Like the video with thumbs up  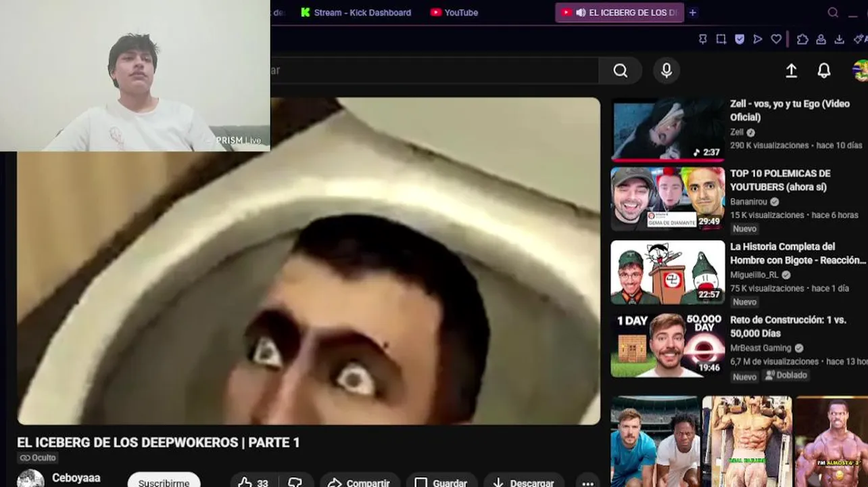tap(245, 483)
